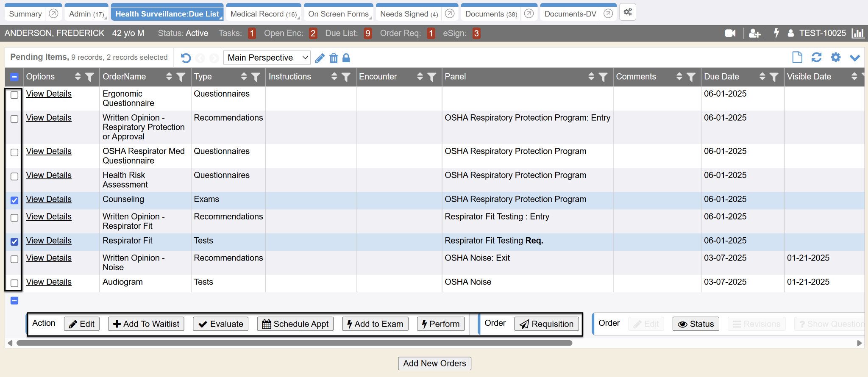The width and height of the screenshot is (868, 377).
Task: Click the blank document page icon
Action: click(797, 57)
